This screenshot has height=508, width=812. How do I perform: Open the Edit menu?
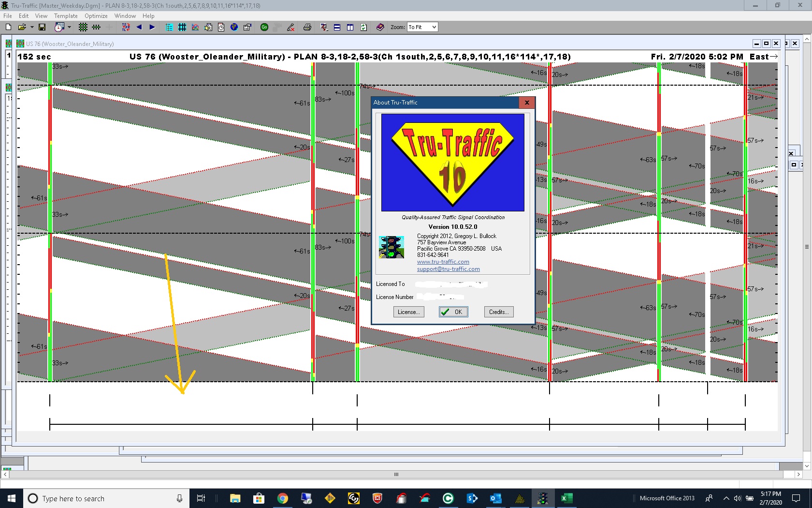coord(24,16)
